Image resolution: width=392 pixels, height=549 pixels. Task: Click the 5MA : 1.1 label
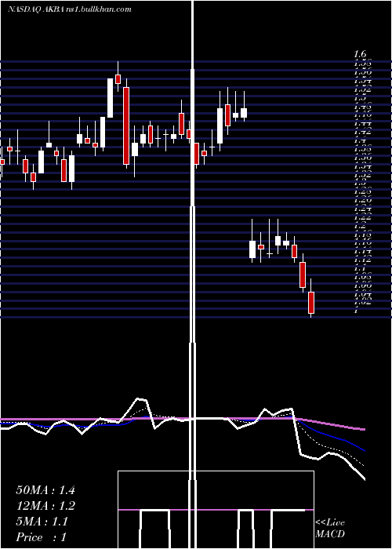coord(42,522)
